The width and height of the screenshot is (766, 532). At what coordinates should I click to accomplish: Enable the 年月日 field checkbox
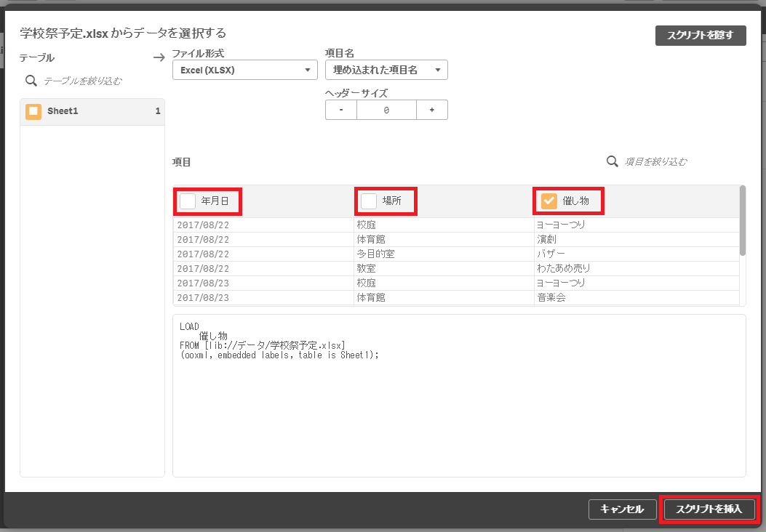pyautogui.click(x=188, y=201)
